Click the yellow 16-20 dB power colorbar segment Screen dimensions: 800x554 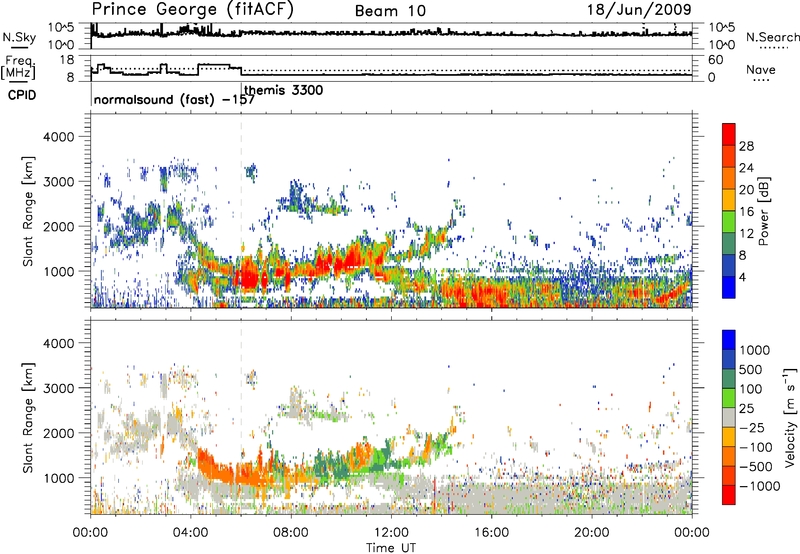(x=729, y=199)
